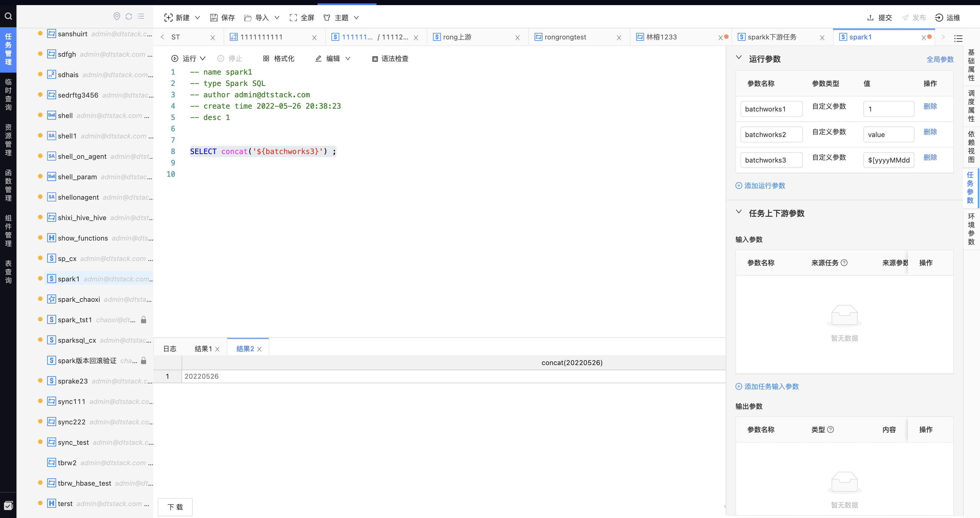Expand the 新建 dropdown arrow
Viewport: 980px width, 518px height.
pyautogui.click(x=197, y=18)
